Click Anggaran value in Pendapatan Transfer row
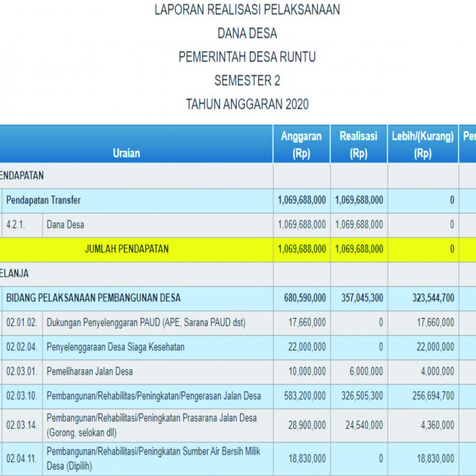 pyautogui.click(x=302, y=200)
